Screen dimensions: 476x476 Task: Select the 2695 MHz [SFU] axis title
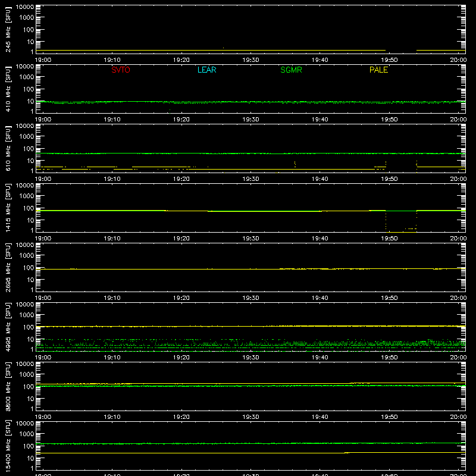coord(8,267)
